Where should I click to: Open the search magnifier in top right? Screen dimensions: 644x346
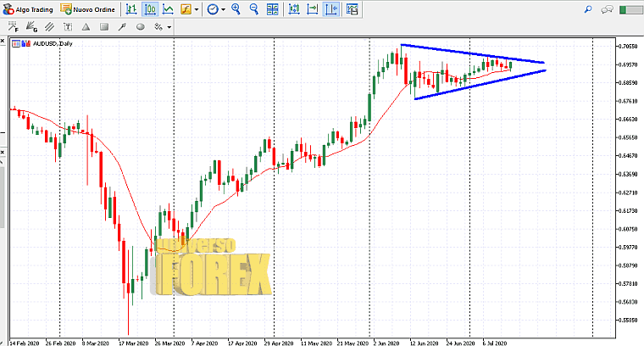(588, 9)
